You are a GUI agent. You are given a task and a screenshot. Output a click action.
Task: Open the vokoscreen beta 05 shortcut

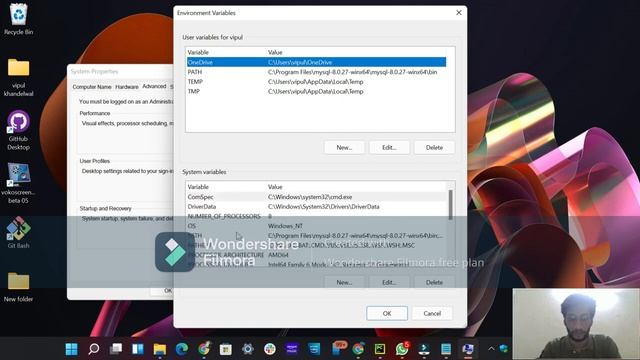[x=18, y=183]
